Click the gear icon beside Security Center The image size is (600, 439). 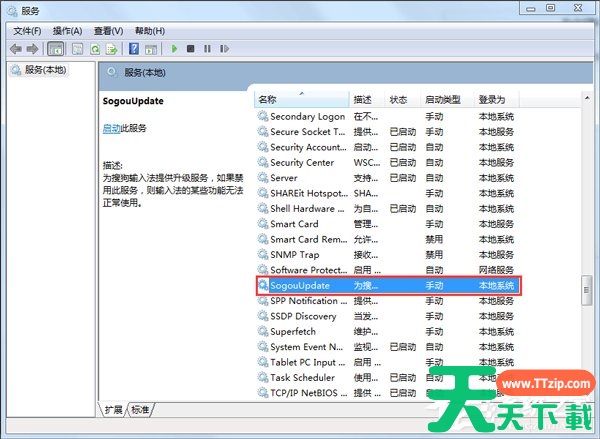click(x=263, y=162)
